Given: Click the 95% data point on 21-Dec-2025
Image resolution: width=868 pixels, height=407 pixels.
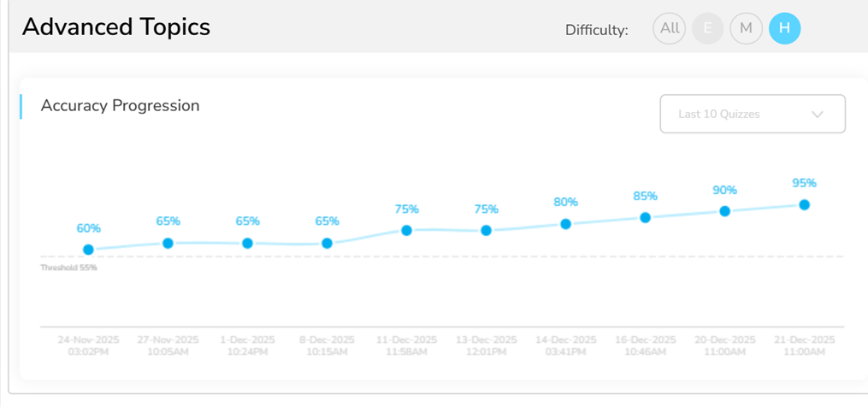Looking at the screenshot, I should pos(805,204).
